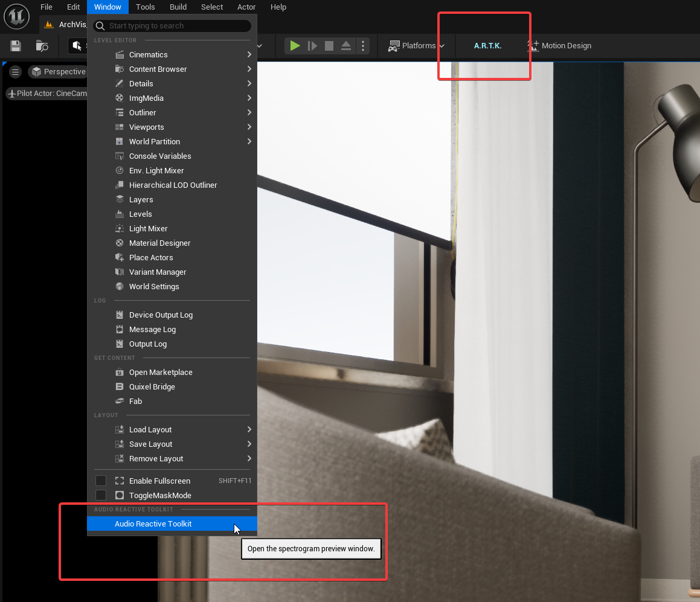The image size is (700, 602).
Task: Open the Select menu
Action: [211, 7]
